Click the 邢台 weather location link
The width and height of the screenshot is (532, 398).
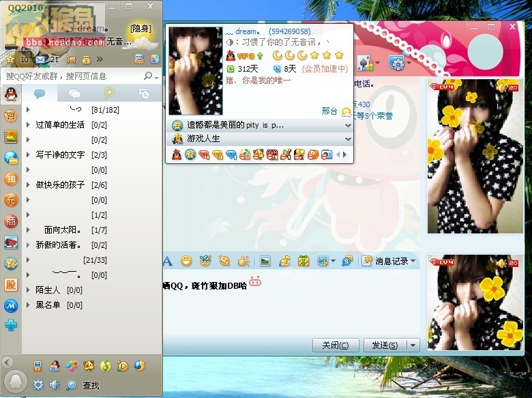coord(329,111)
